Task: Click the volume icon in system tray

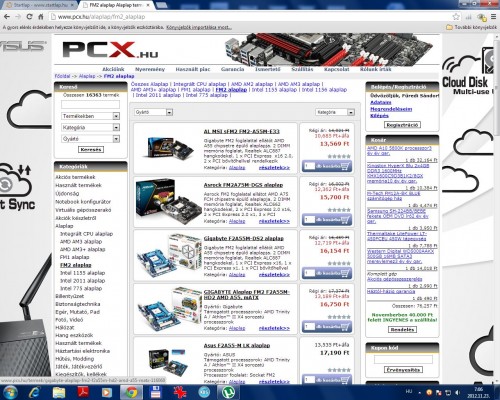Action: (x=458, y=392)
